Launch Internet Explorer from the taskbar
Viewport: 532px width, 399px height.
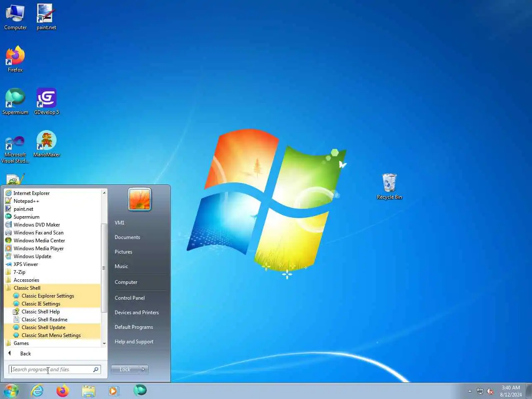(x=37, y=391)
